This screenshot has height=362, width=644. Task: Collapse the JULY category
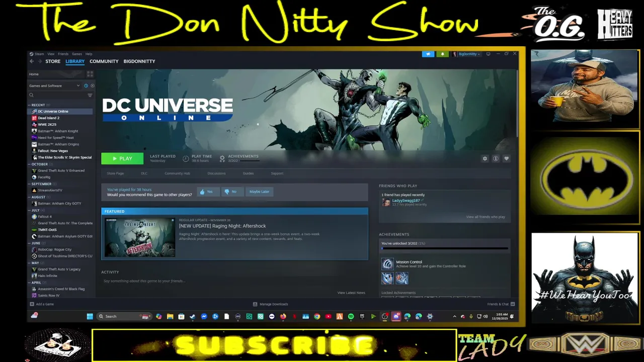(29, 210)
